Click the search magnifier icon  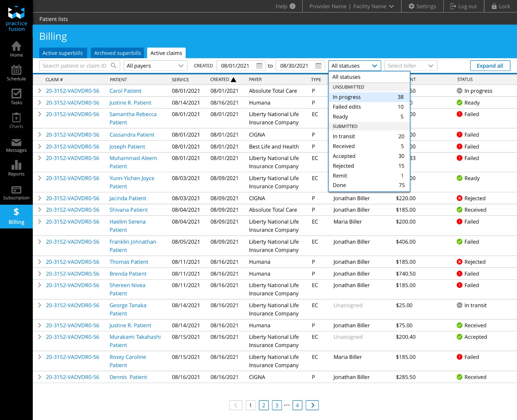113,66
